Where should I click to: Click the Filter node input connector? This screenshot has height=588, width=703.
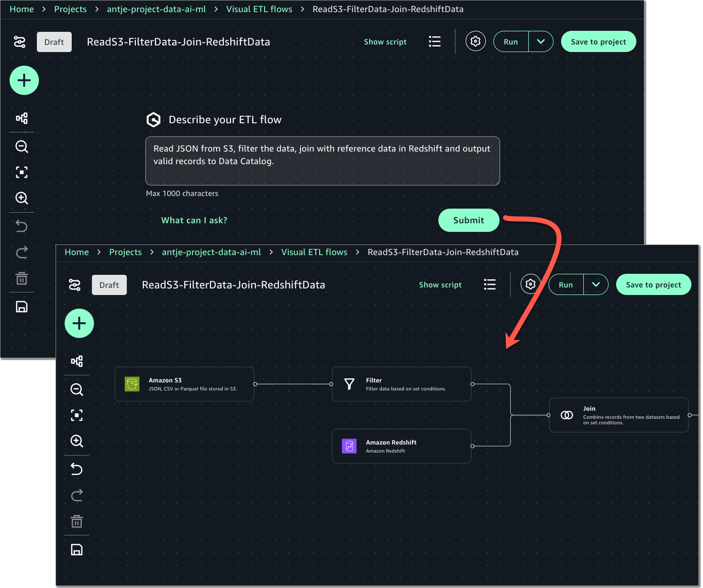pos(331,384)
